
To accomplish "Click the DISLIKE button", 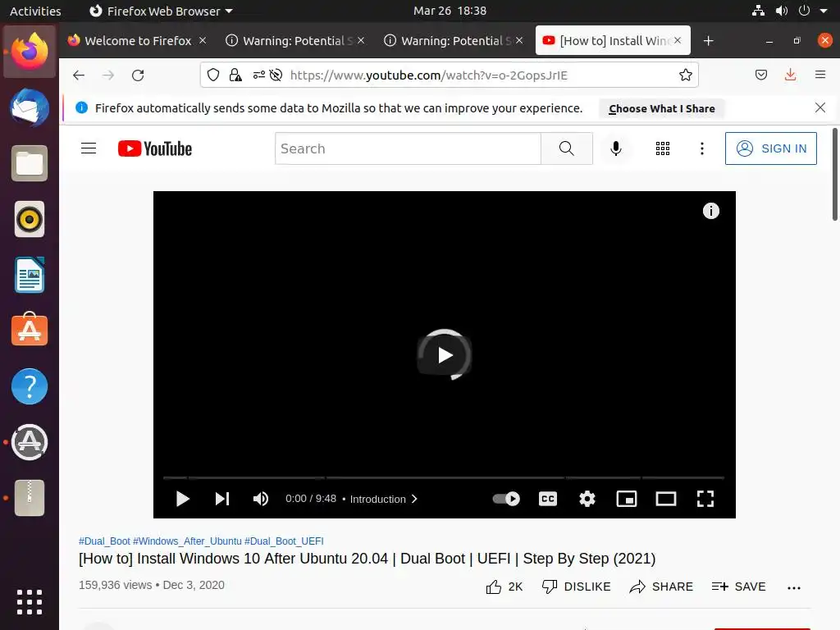I will pyautogui.click(x=576, y=587).
